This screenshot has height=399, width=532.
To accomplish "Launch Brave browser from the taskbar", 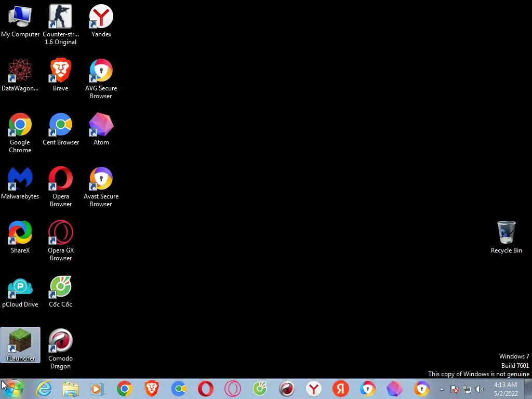I will click(x=152, y=389).
